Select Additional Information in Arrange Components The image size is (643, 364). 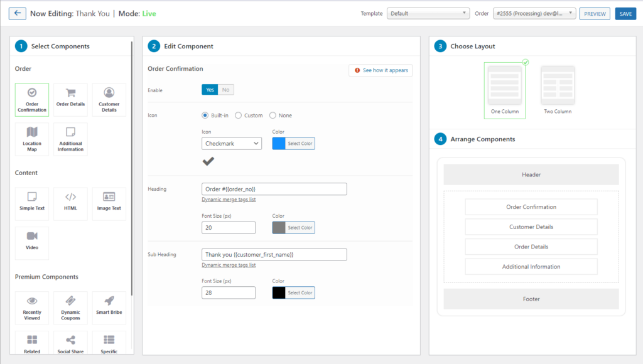(531, 267)
